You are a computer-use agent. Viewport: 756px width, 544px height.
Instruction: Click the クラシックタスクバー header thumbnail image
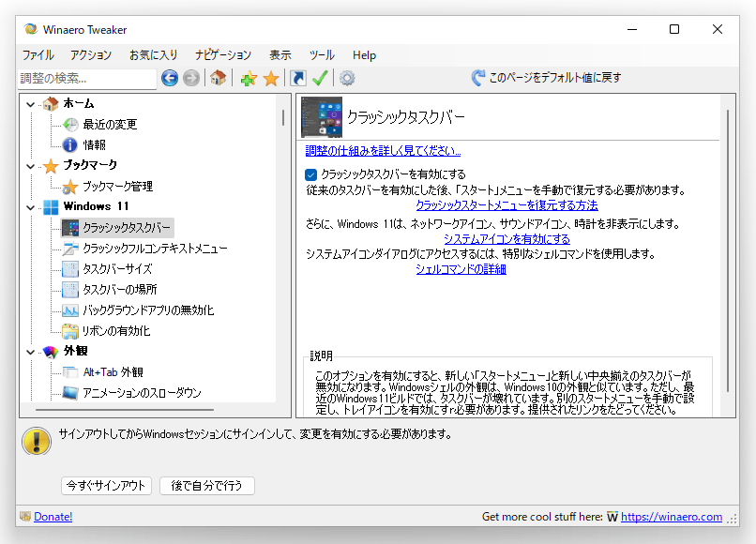pyautogui.click(x=322, y=117)
